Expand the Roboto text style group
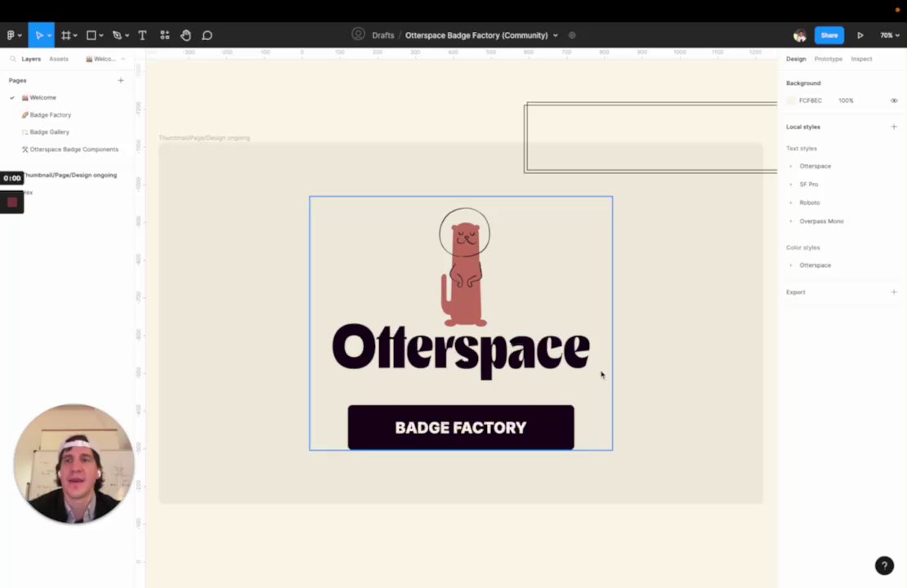The image size is (907, 588). (791, 203)
